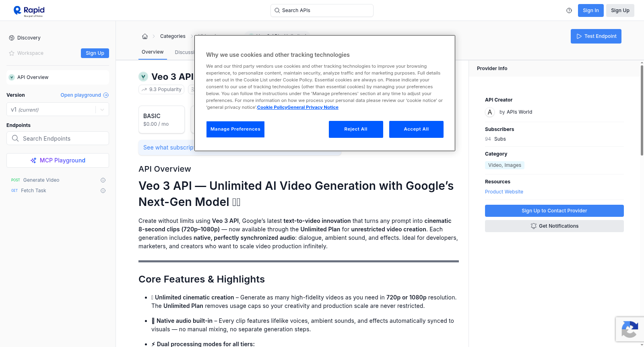
Task: Follow the Open playground link
Action: pyautogui.click(x=85, y=95)
